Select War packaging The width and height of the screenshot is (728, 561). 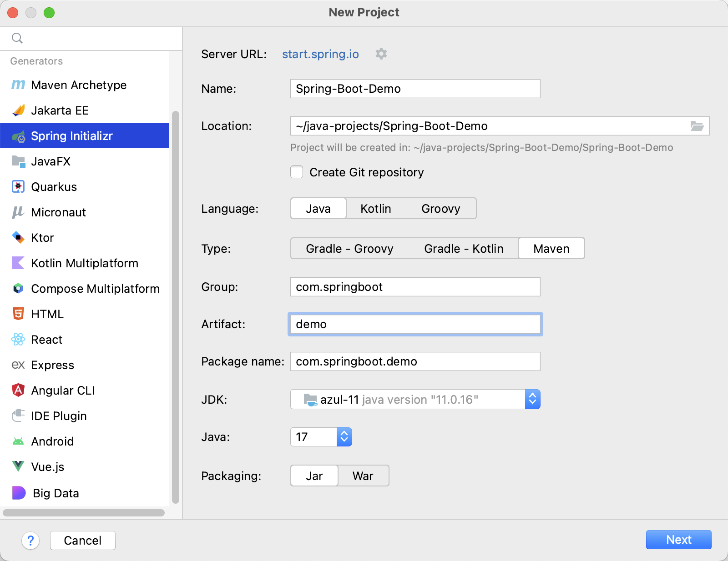[363, 476]
